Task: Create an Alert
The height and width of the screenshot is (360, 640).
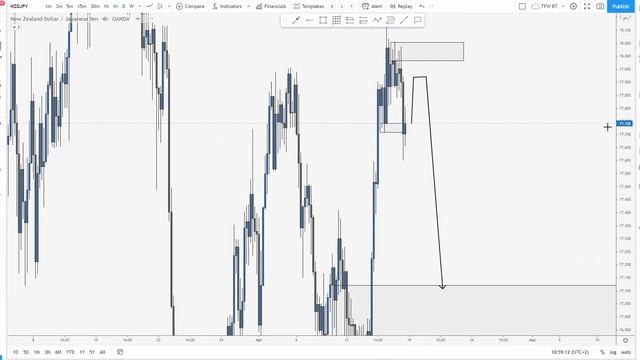Action: click(x=372, y=6)
